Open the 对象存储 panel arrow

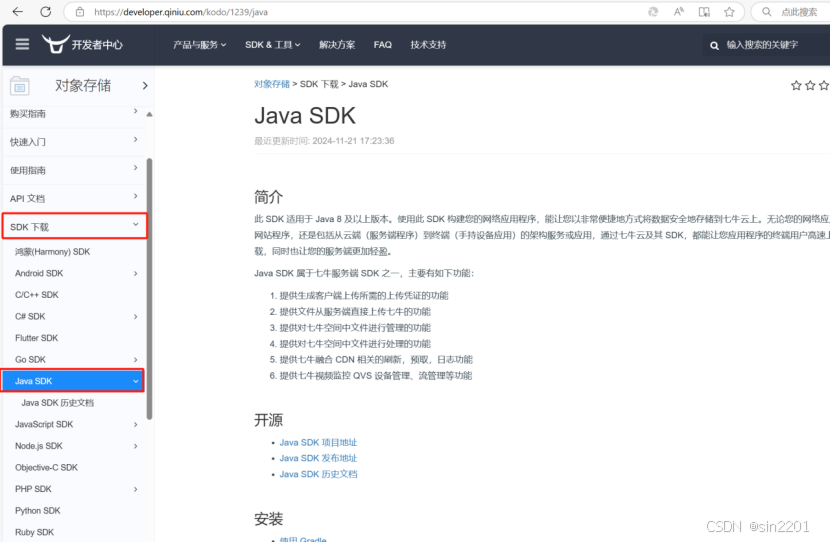tap(145, 86)
